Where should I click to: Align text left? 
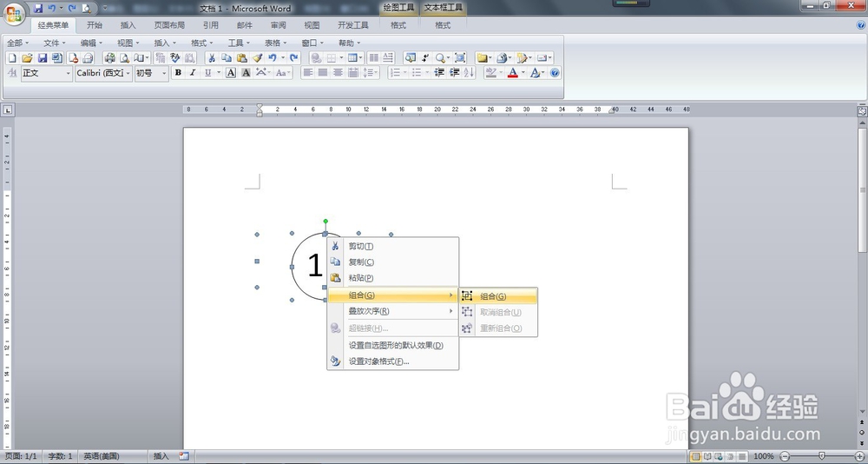[308, 73]
